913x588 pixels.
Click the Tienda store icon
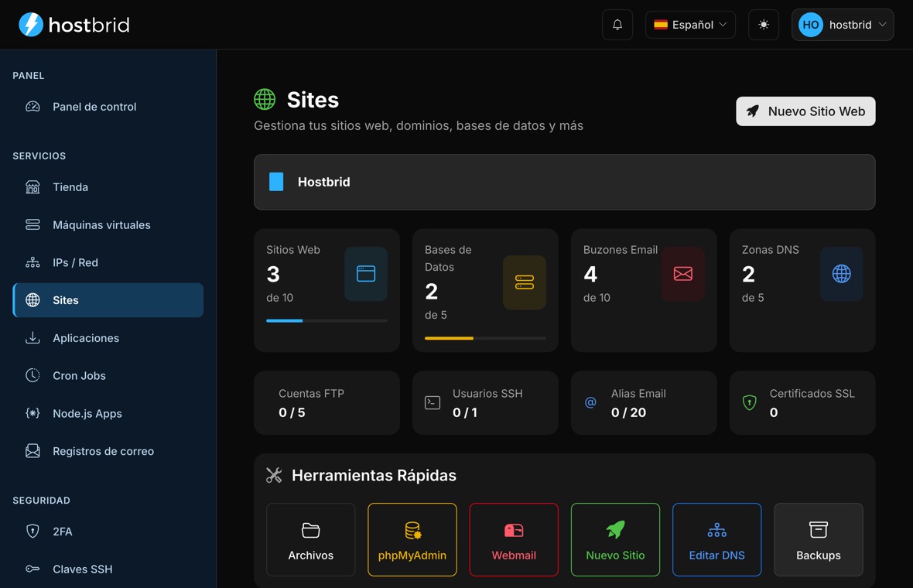tap(32, 187)
